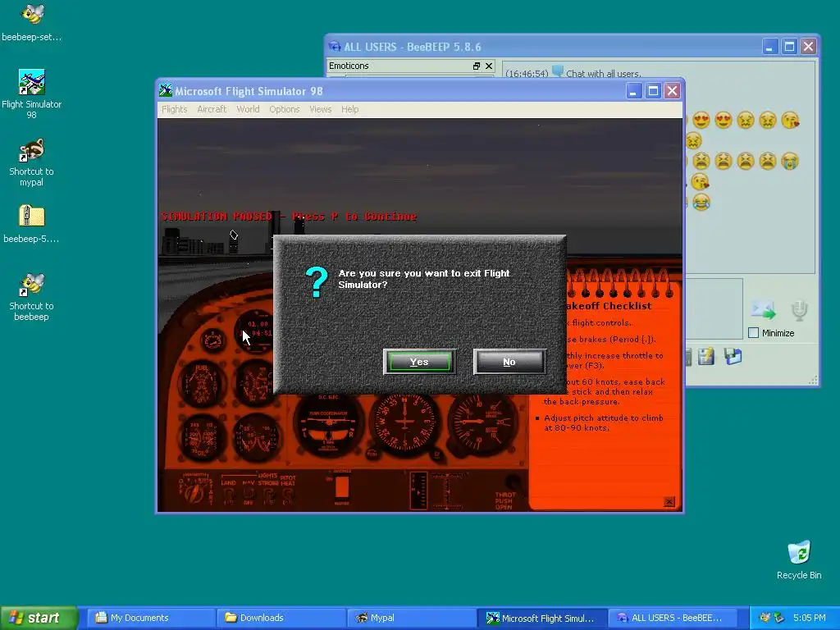The width and height of the screenshot is (840, 630).
Task: Click the loudly crying face emoticon
Action: [790, 161]
